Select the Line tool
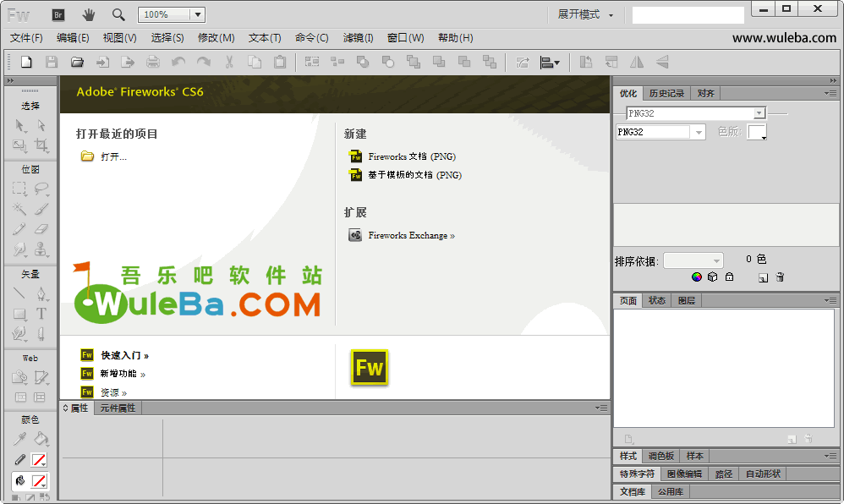This screenshot has width=844, height=504. 19,293
